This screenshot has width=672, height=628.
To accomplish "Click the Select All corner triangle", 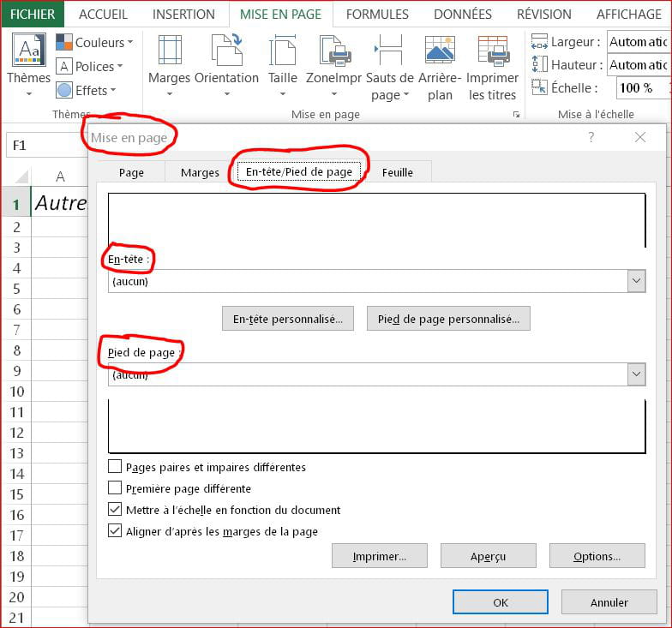I will (21, 176).
